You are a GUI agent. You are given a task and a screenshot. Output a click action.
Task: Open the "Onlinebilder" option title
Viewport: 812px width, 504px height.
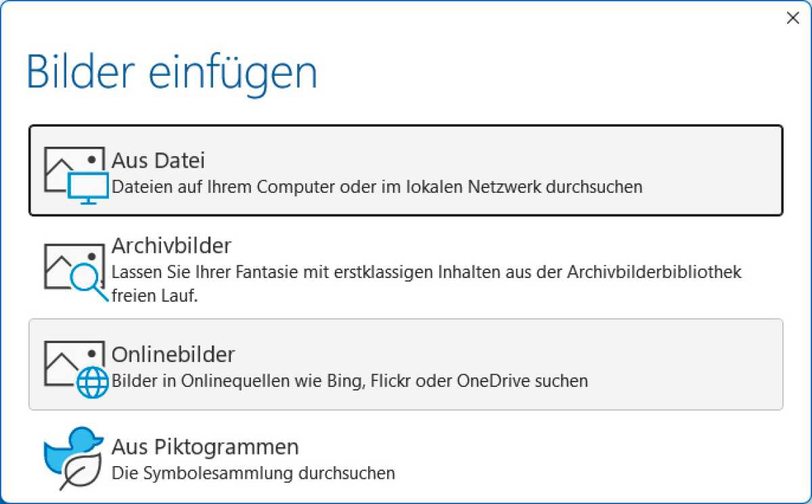point(173,354)
